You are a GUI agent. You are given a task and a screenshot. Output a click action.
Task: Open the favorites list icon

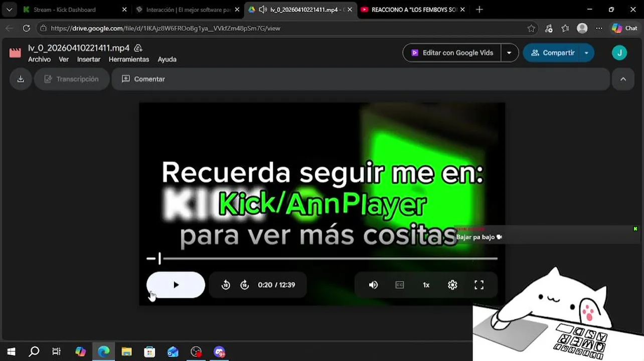(565, 29)
